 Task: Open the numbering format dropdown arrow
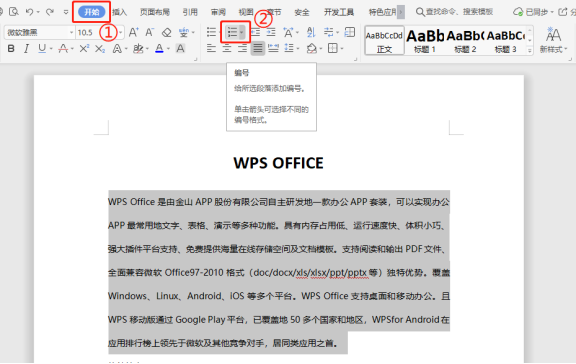(242, 32)
